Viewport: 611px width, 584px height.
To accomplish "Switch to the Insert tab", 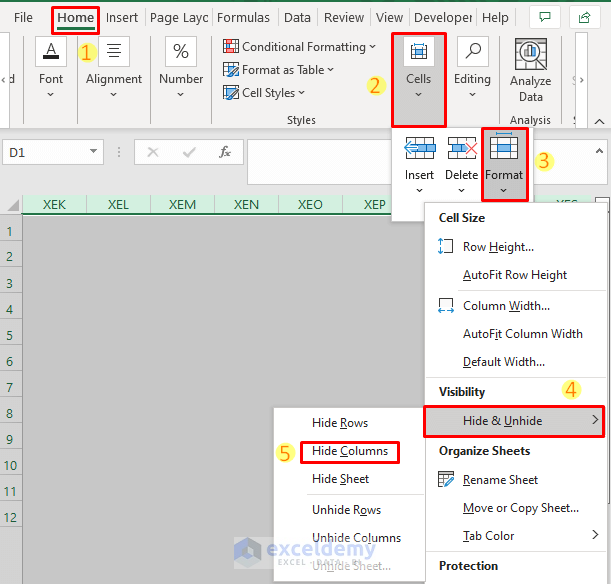I will click(122, 18).
